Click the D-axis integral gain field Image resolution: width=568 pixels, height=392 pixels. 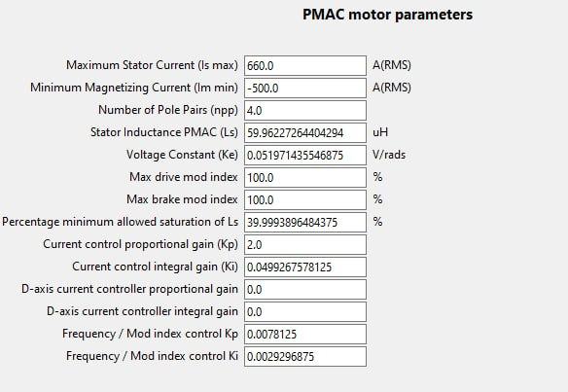[x=305, y=311]
